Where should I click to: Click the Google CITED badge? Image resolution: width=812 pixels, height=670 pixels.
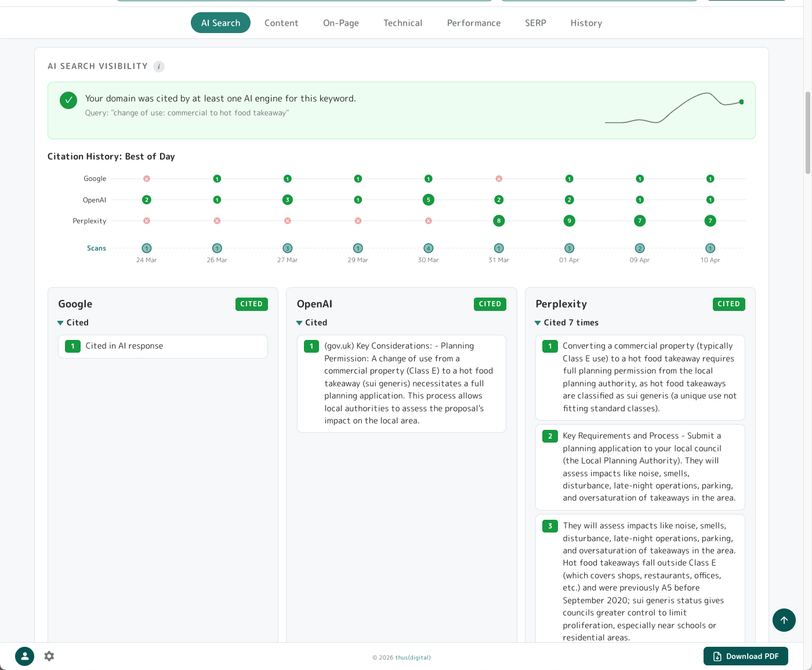[252, 304]
